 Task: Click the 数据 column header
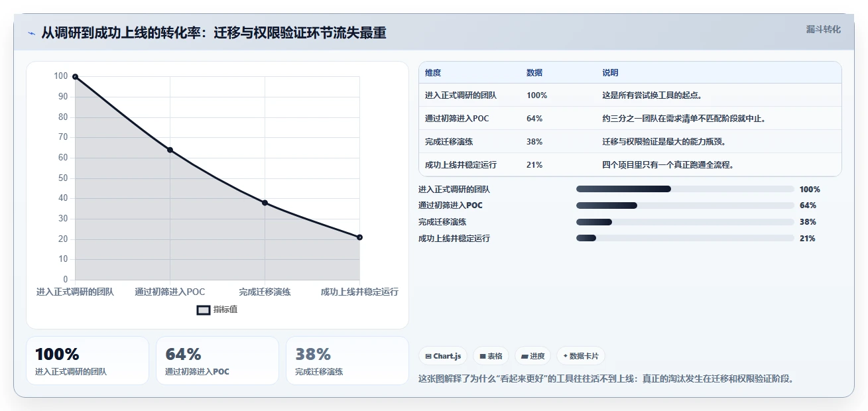pos(534,73)
